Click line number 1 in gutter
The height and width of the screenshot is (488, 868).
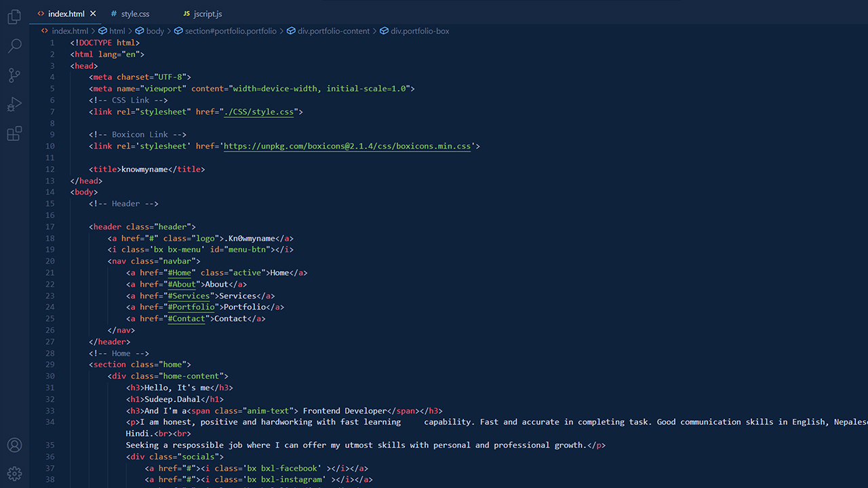click(52, 43)
